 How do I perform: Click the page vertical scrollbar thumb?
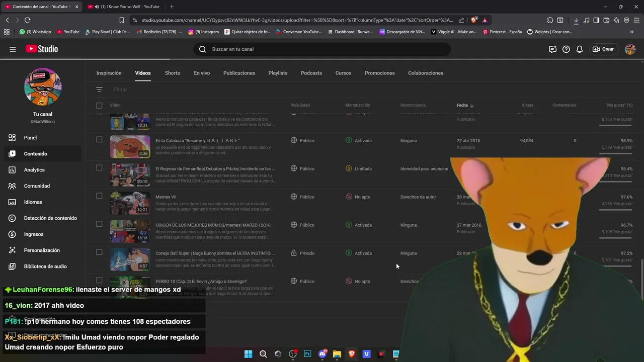coord(642,279)
